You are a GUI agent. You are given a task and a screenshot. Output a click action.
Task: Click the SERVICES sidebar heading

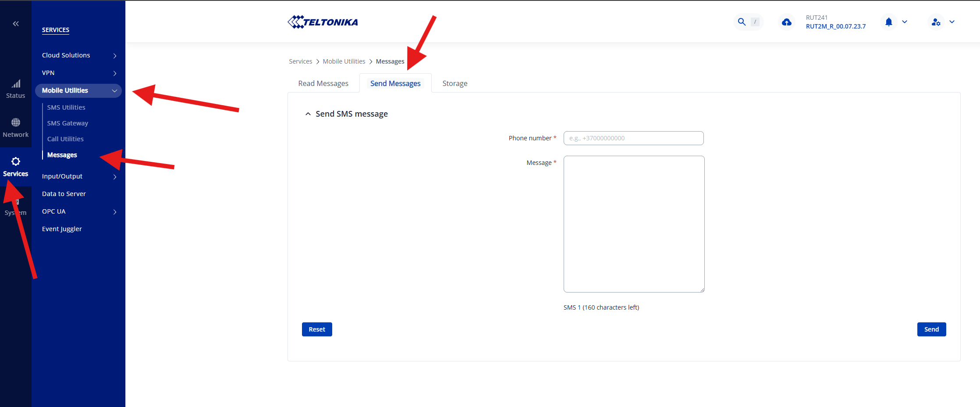coord(56,30)
